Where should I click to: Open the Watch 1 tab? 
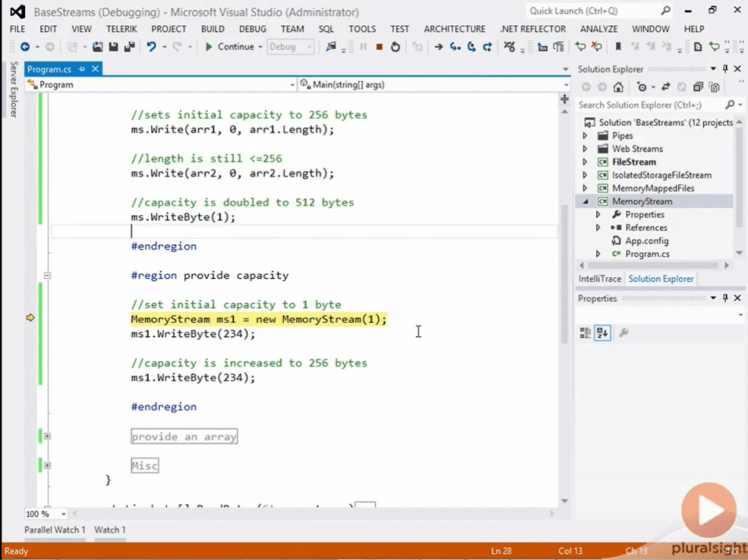coord(109,529)
